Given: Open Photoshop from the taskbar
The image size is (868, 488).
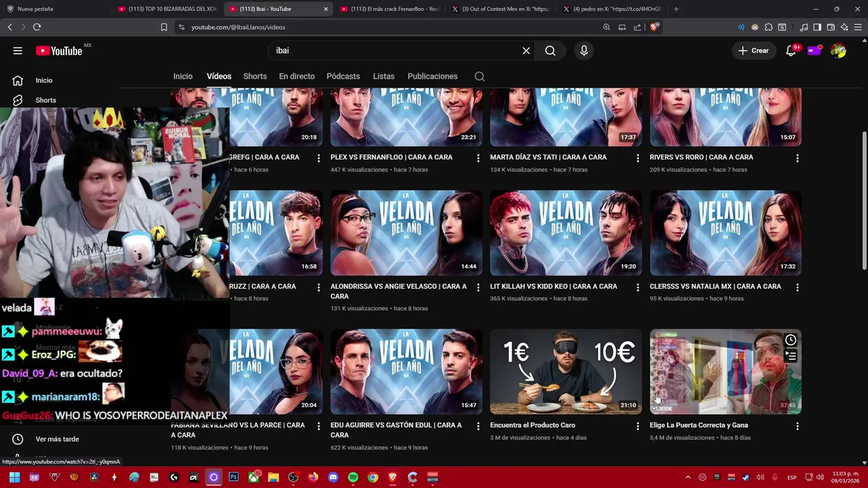Looking at the screenshot, I should coord(233,477).
